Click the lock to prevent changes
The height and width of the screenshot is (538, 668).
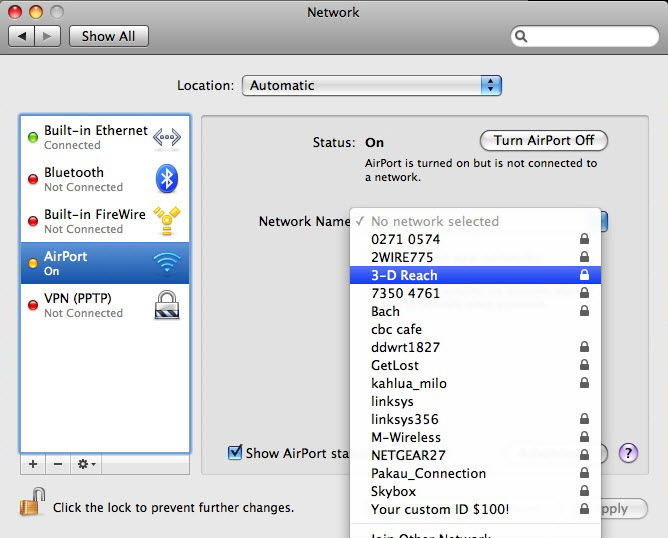pyautogui.click(x=32, y=503)
